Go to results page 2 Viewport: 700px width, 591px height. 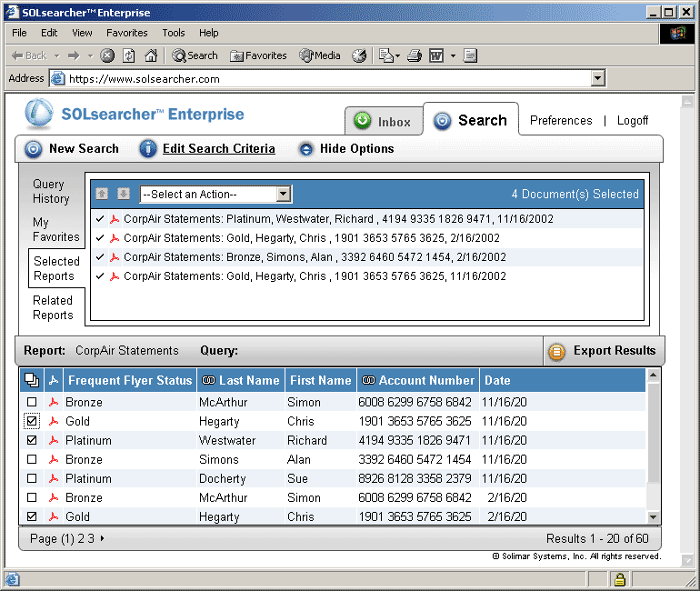81,539
